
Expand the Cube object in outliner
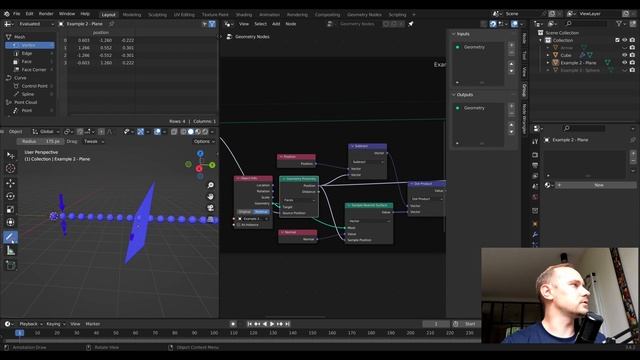[x=548, y=55]
